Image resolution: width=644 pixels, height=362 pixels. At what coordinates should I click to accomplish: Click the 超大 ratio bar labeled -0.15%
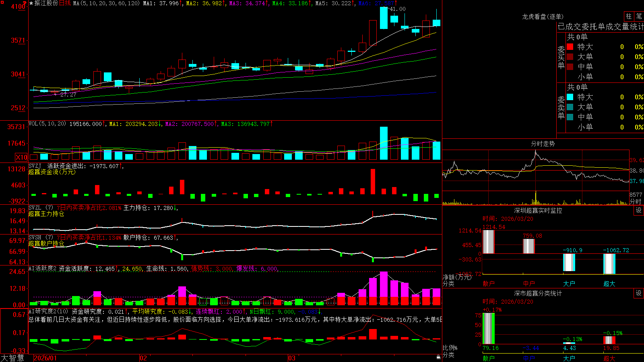609,340
